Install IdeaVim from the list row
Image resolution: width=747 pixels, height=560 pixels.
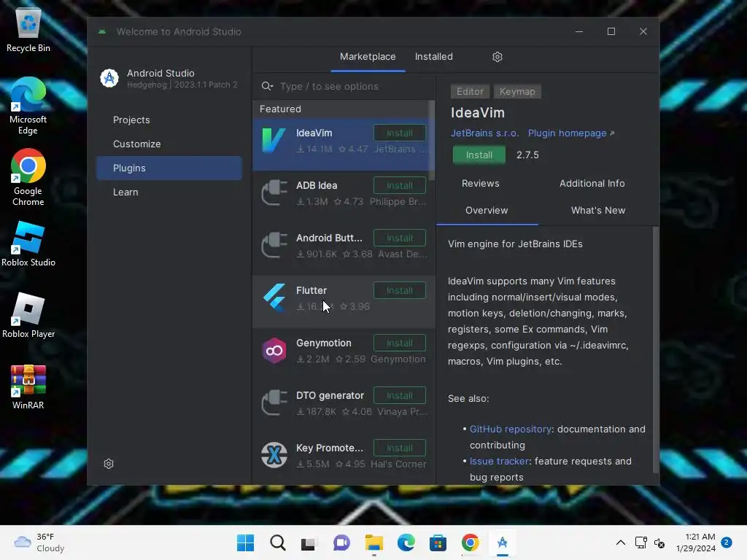point(399,133)
